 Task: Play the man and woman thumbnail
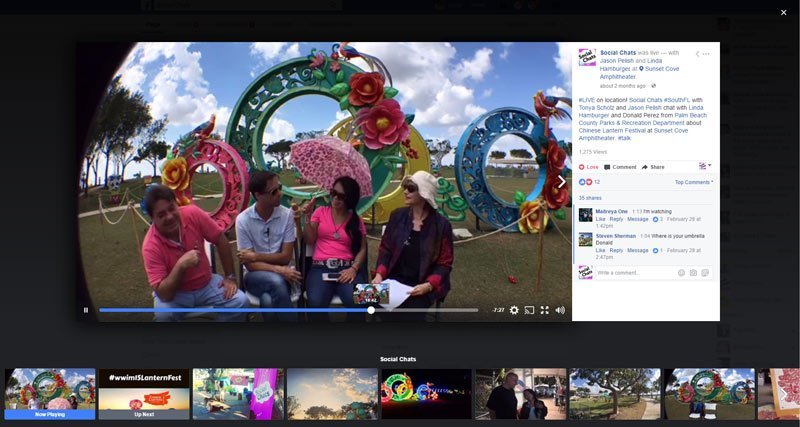pos(520,394)
